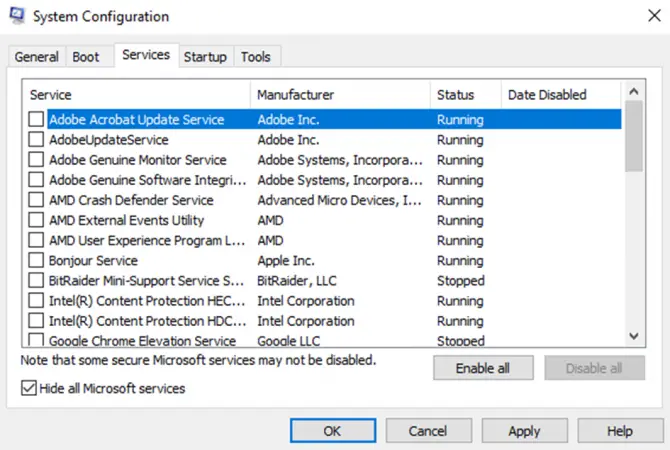Select the AdobeUpdateService row name
The height and width of the screenshot is (450, 670).
coord(109,140)
